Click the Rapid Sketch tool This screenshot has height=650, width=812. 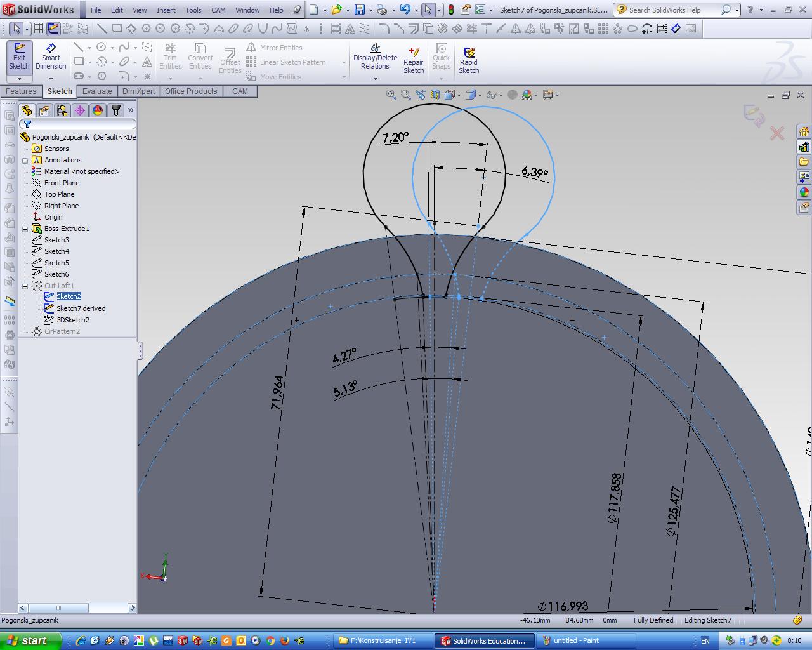(469, 59)
